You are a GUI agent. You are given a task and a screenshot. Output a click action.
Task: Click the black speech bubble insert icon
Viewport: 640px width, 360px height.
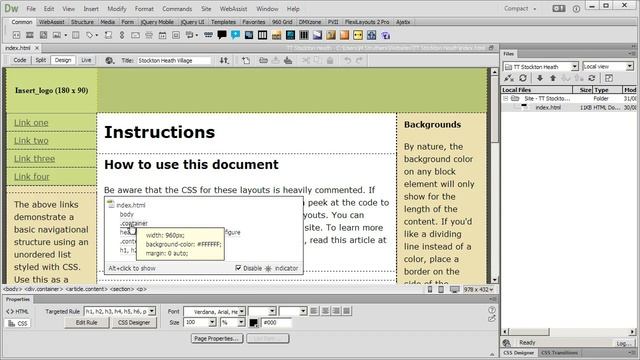tap(222, 35)
